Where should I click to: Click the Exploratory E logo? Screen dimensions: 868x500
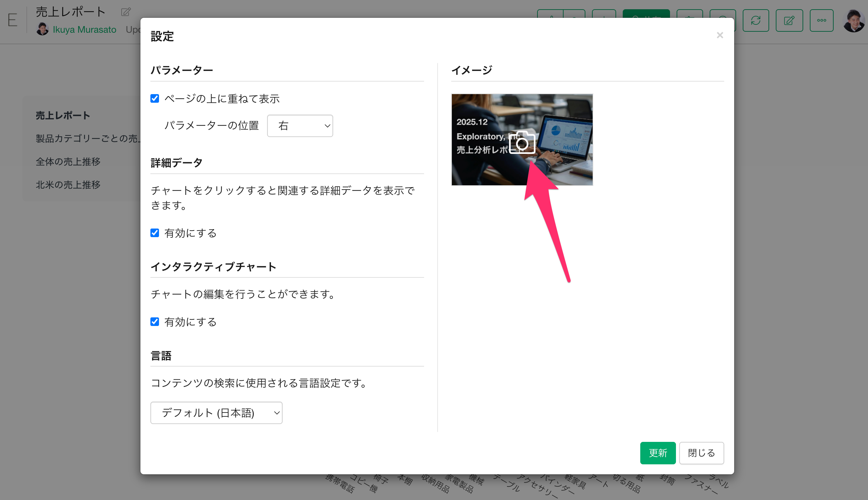tap(13, 20)
